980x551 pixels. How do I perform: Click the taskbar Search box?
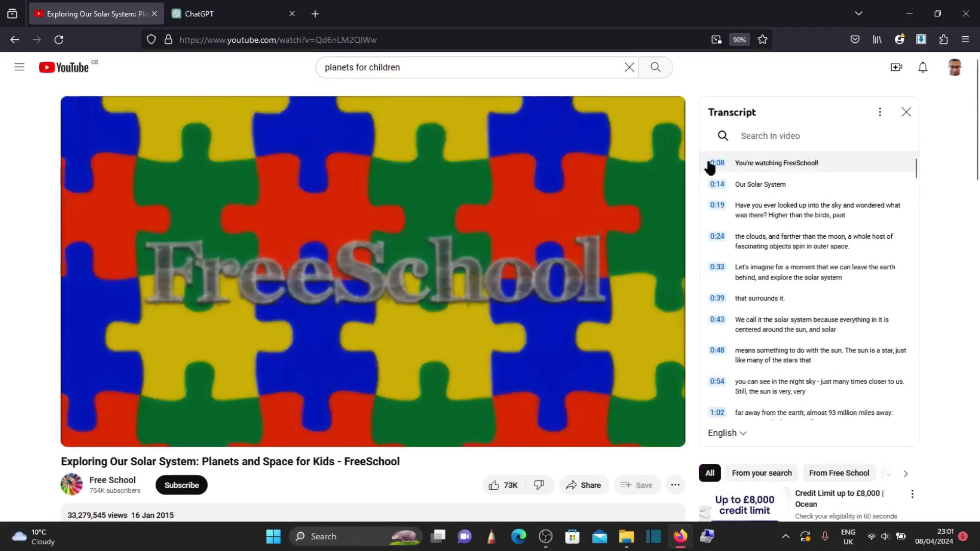pos(356,536)
